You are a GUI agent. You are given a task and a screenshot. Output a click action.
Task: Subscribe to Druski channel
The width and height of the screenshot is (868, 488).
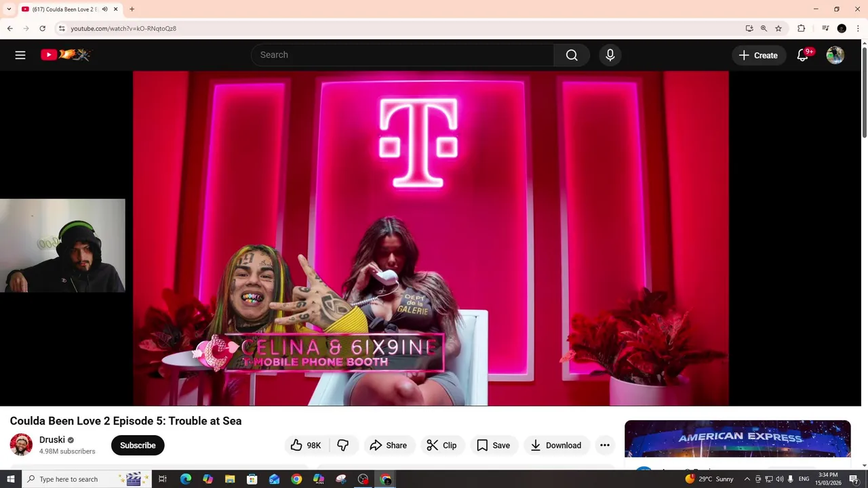point(138,445)
